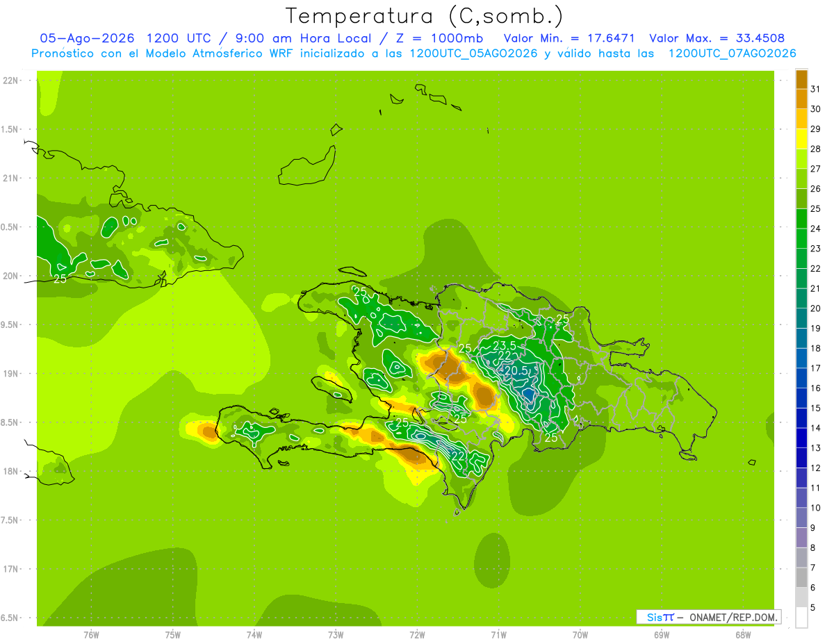Click the "Temperatura (C,somb.)" map title
Viewport: 834px width, 644px height.
point(424,16)
